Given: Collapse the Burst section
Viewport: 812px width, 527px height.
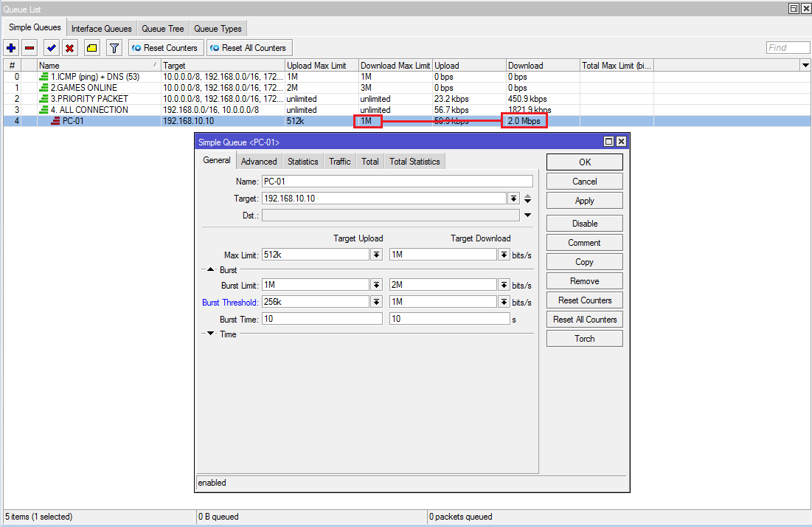Looking at the screenshot, I should 210,269.
